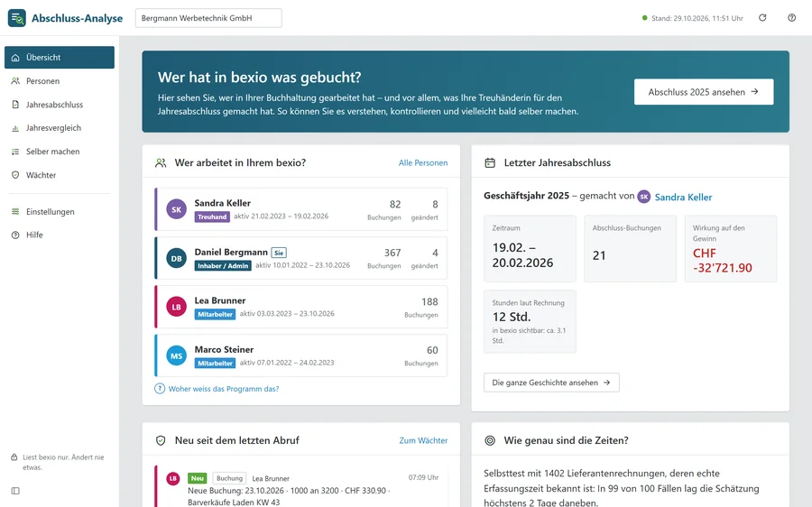Select the Lea Brunner name in her person card

click(x=220, y=300)
